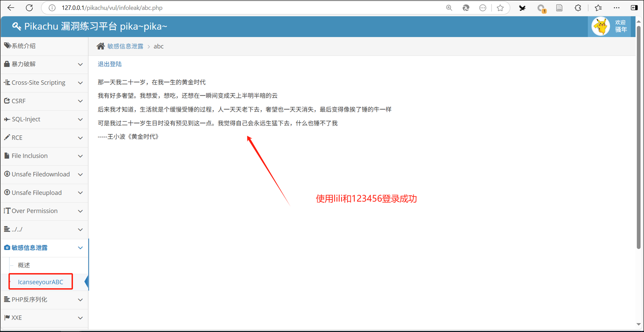This screenshot has width=644, height=332.
Task: Click the scrollbar down arrow
Action: (x=638, y=324)
